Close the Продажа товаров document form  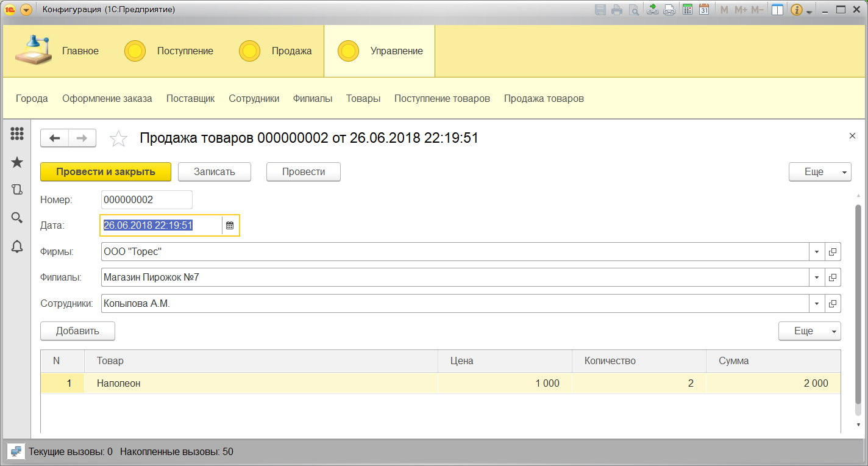853,136
